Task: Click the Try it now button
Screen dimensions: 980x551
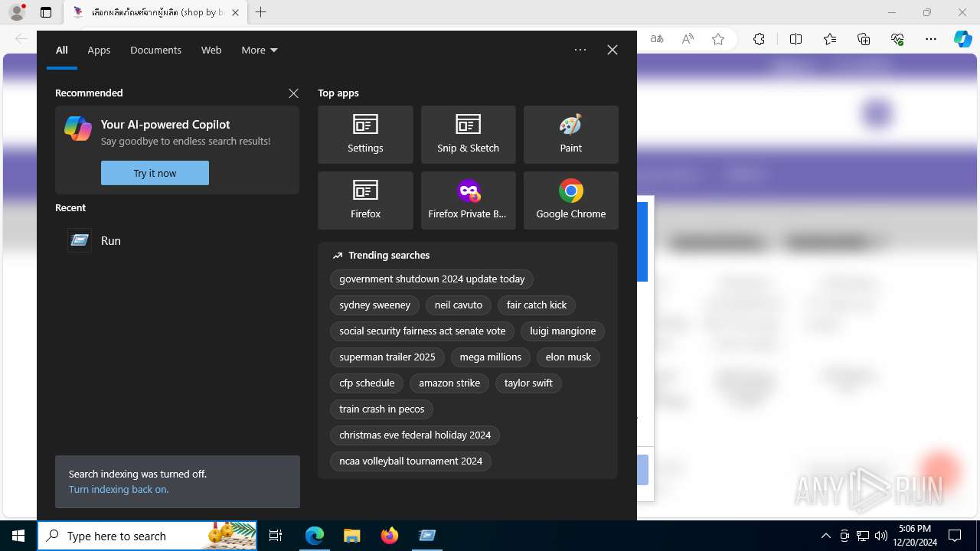Action: (155, 173)
